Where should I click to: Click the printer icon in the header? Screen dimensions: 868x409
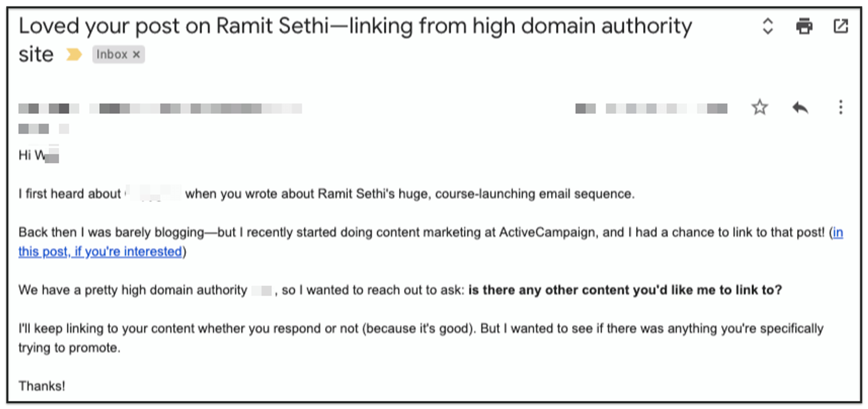pyautogui.click(x=804, y=26)
